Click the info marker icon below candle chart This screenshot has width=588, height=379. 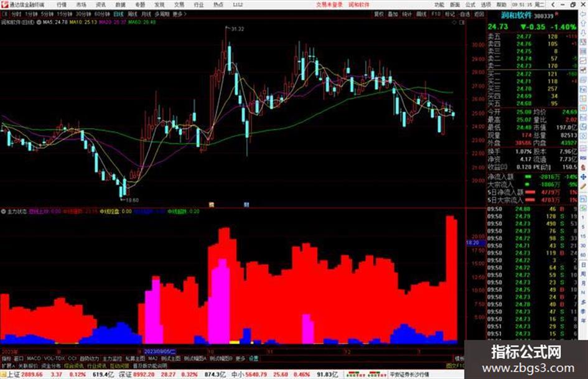pos(212,205)
